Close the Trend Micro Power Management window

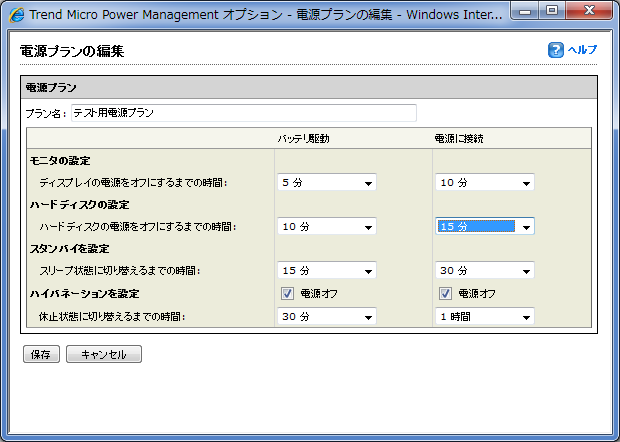(x=592, y=12)
